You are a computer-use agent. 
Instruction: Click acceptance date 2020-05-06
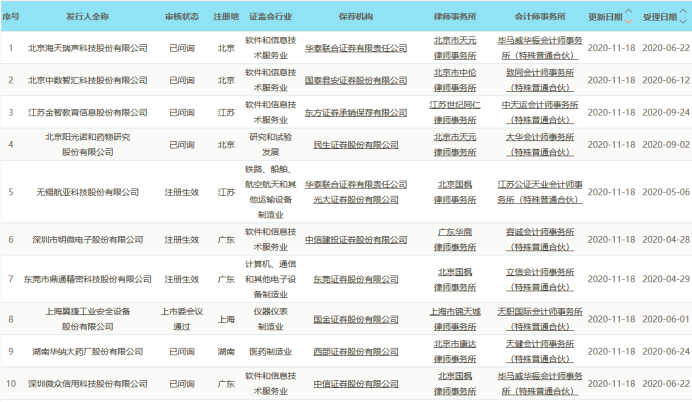coord(666,192)
